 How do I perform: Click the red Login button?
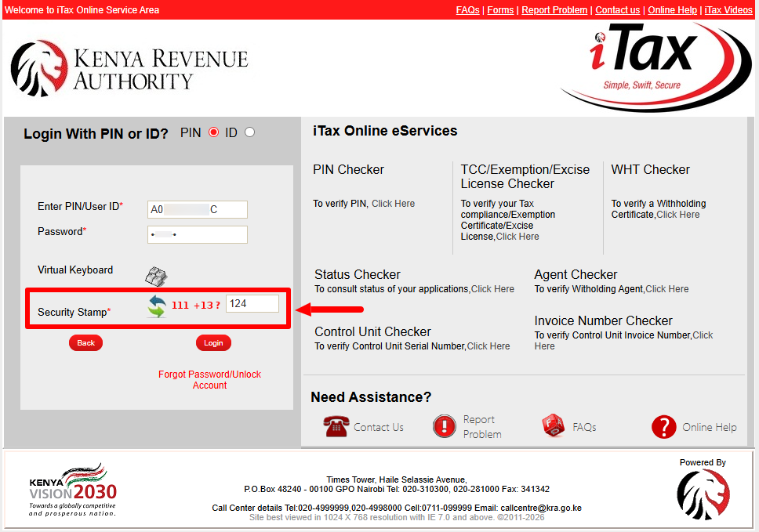(213, 343)
